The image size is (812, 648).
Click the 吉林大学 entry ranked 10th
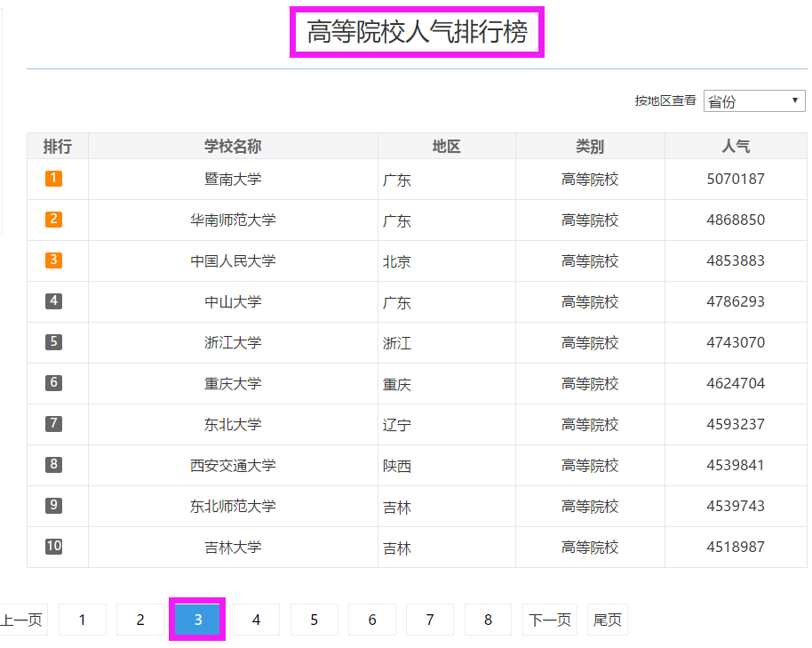click(x=233, y=548)
